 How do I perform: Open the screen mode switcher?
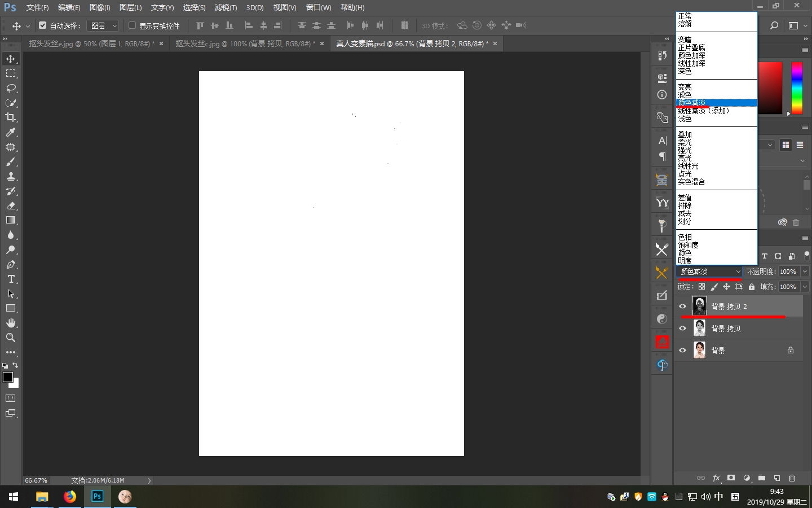point(11,413)
